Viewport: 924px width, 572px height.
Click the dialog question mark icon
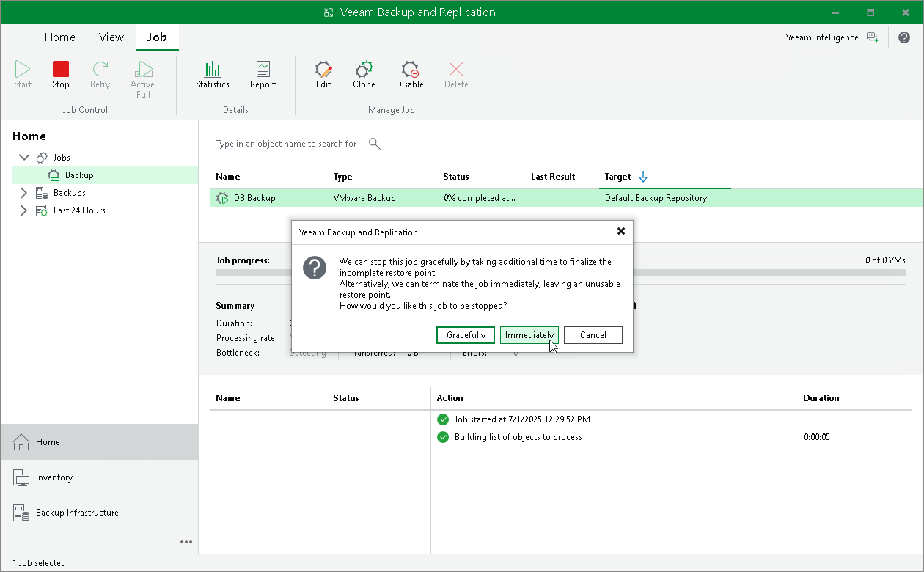315,268
